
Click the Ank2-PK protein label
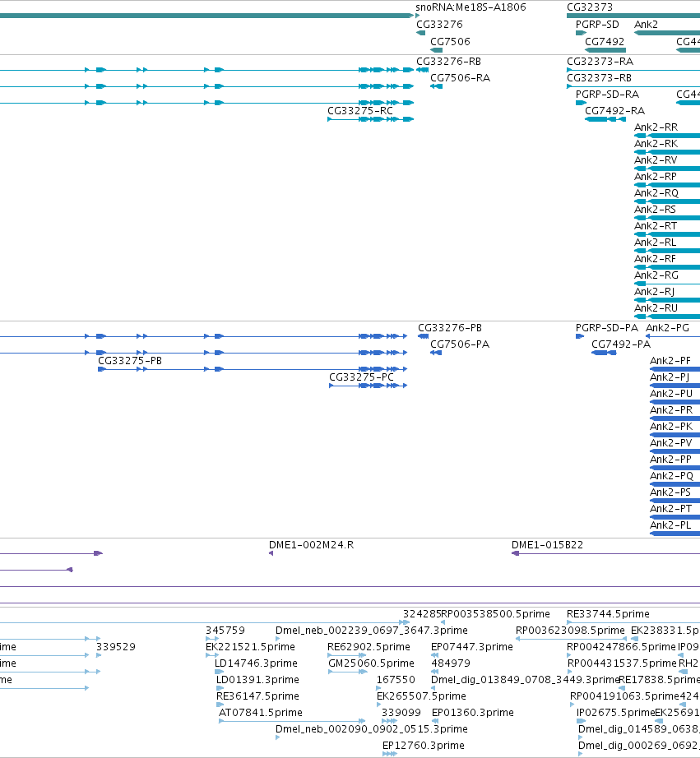(x=671, y=427)
